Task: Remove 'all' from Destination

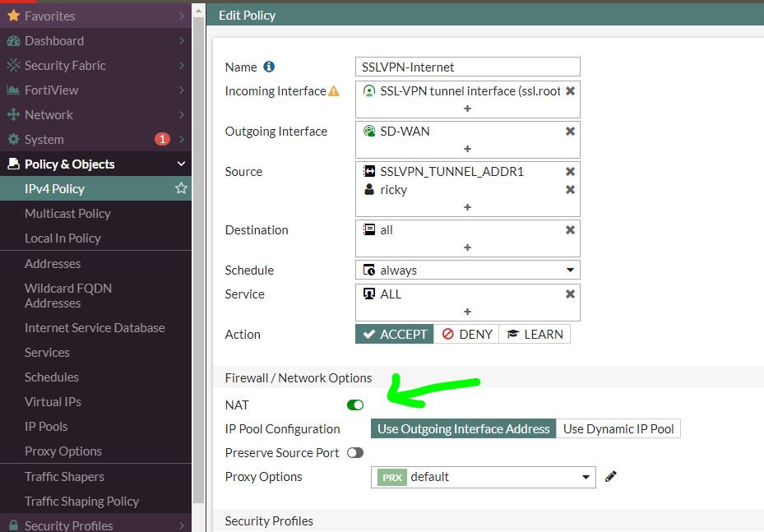Action: tap(570, 230)
